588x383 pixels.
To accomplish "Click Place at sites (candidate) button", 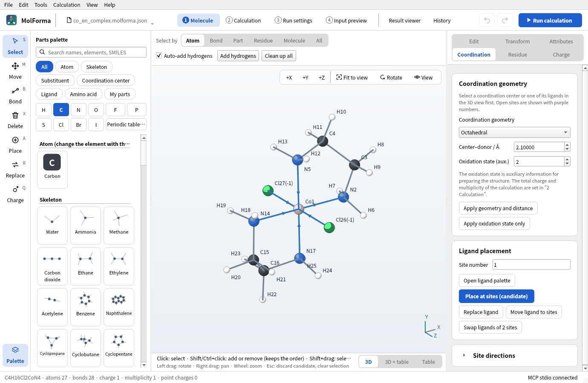I will (496, 296).
